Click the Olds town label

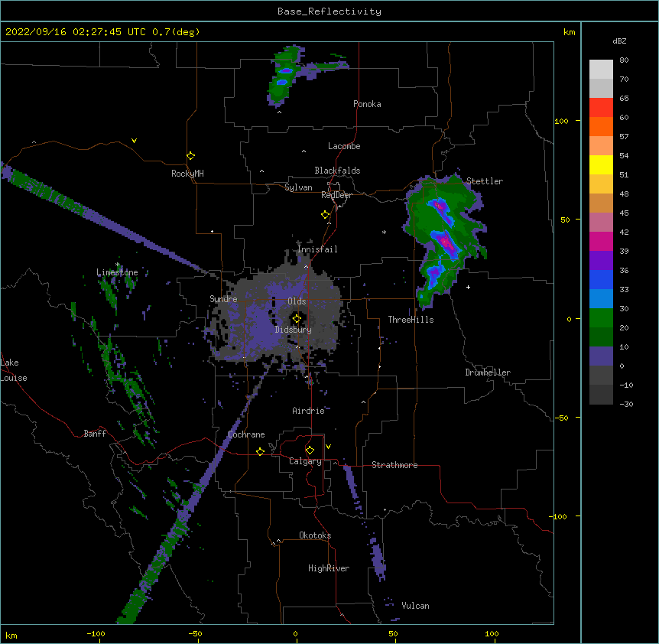(297, 301)
